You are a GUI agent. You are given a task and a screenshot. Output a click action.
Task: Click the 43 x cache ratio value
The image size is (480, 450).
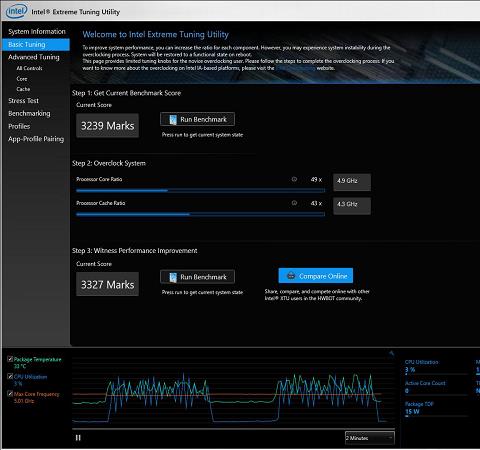[x=316, y=203]
